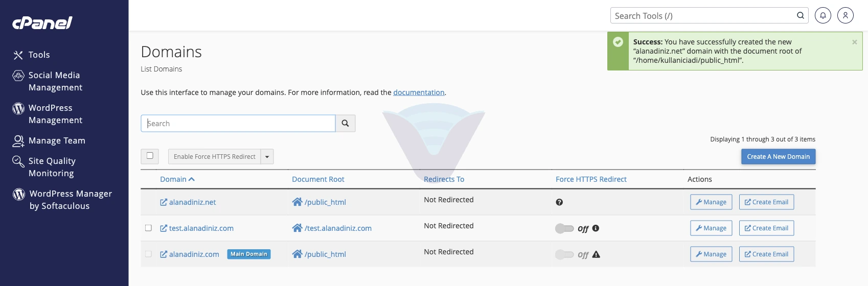The height and width of the screenshot is (286, 868).
Task: Click the domain search magnifier button
Action: (345, 123)
